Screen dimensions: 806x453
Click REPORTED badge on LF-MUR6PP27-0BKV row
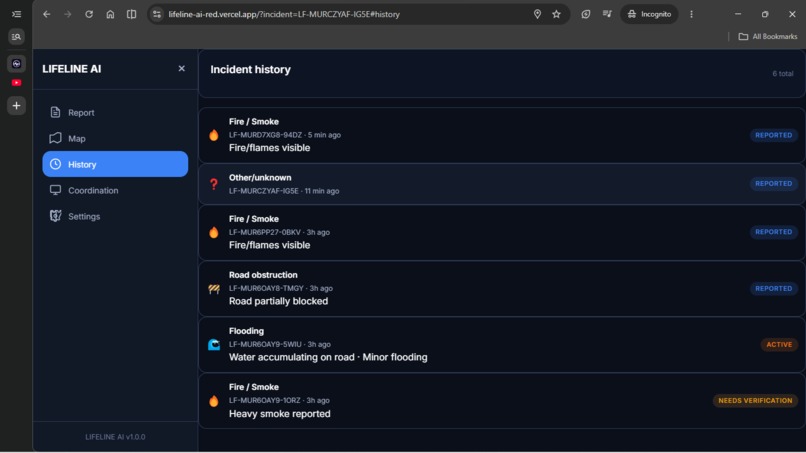click(x=774, y=232)
